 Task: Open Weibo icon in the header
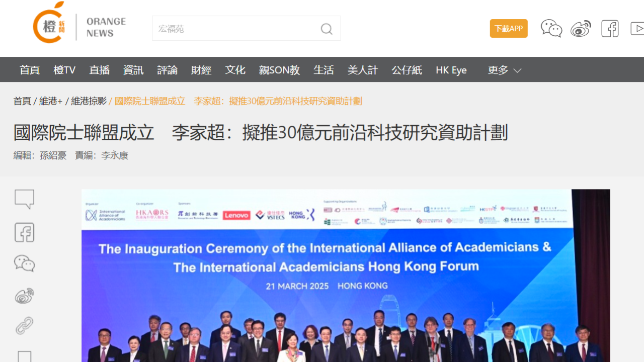pos(581,29)
